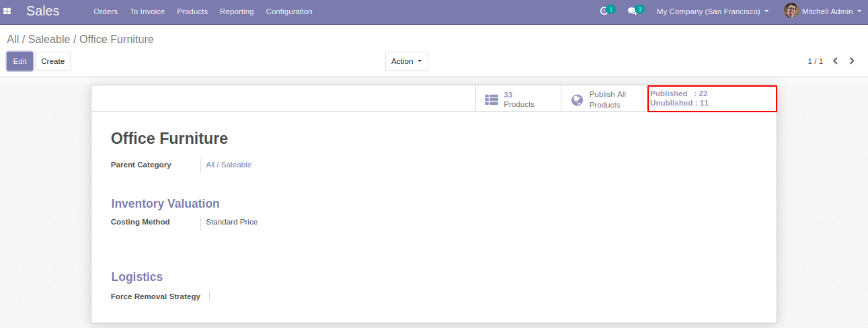
Task: Click the Logistics section header
Action: point(137,277)
